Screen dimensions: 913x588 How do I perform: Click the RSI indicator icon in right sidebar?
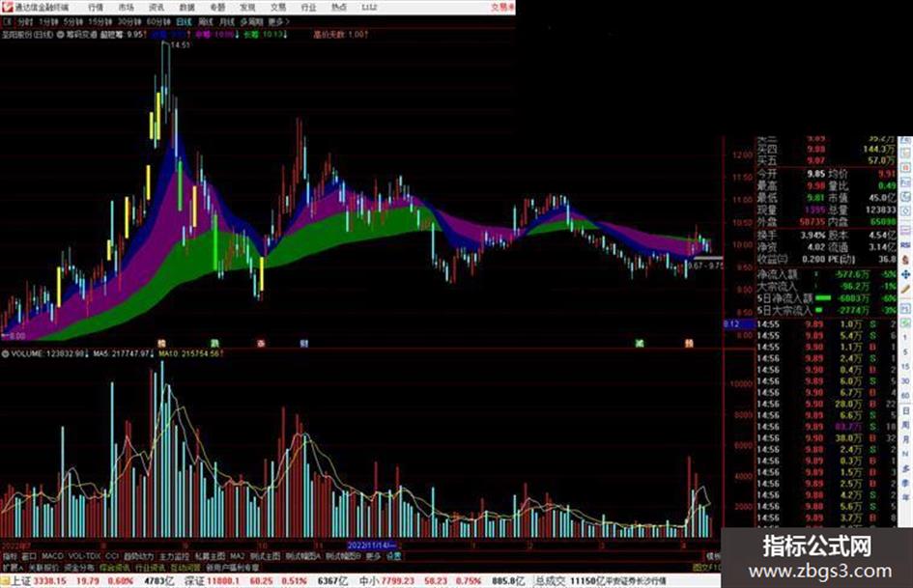pyautogui.click(x=905, y=245)
